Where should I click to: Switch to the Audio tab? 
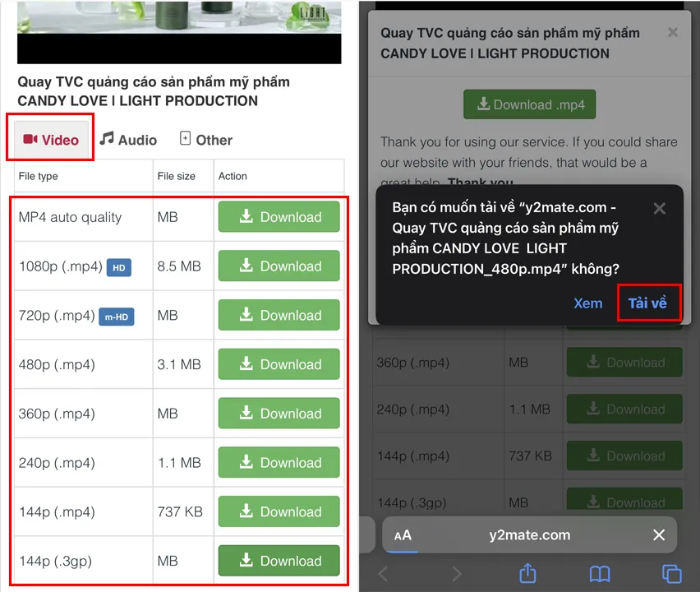[128, 140]
